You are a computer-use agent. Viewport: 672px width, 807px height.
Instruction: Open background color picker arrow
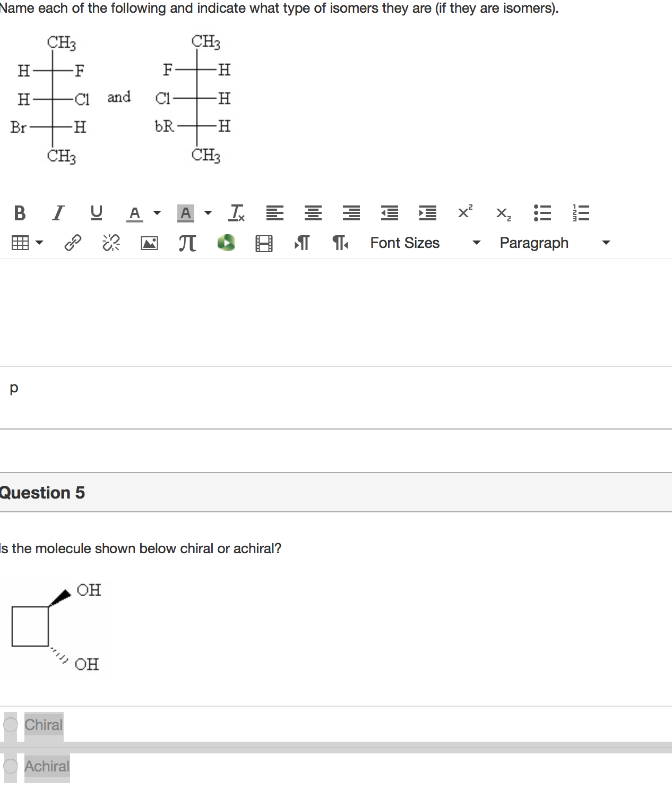(208, 213)
